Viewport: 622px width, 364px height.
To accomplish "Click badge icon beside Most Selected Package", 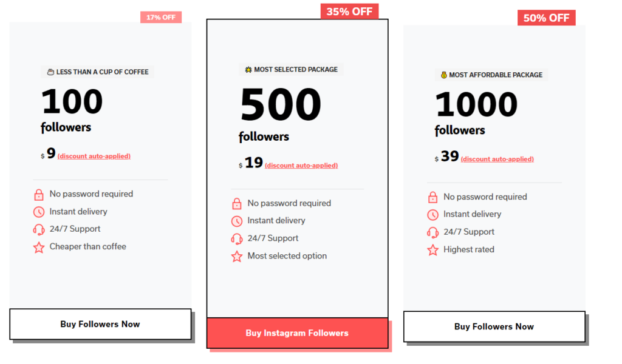I will [x=248, y=70].
